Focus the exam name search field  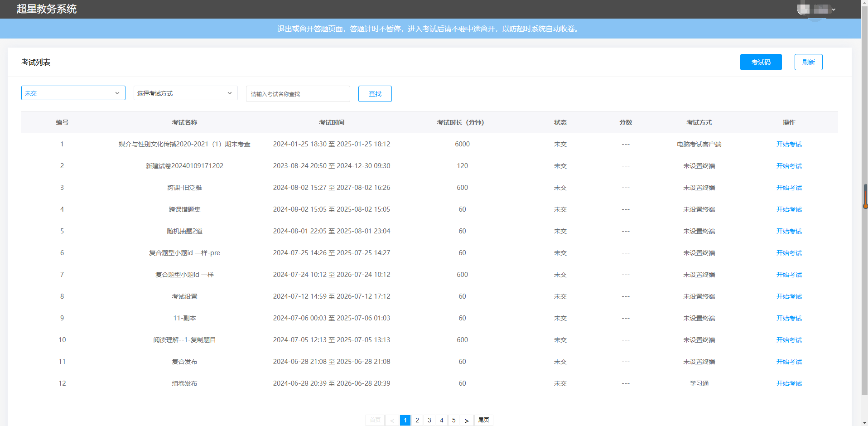point(298,94)
